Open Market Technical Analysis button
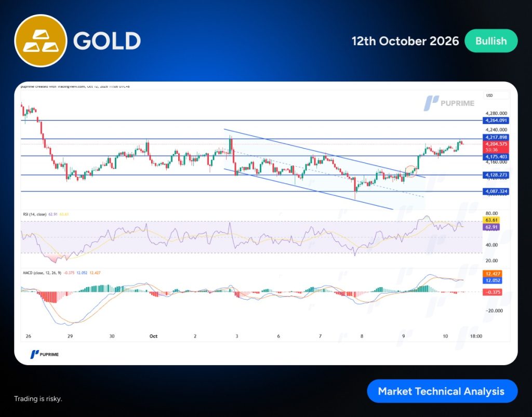This screenshot has width=532, height=417. pos(442,391)
